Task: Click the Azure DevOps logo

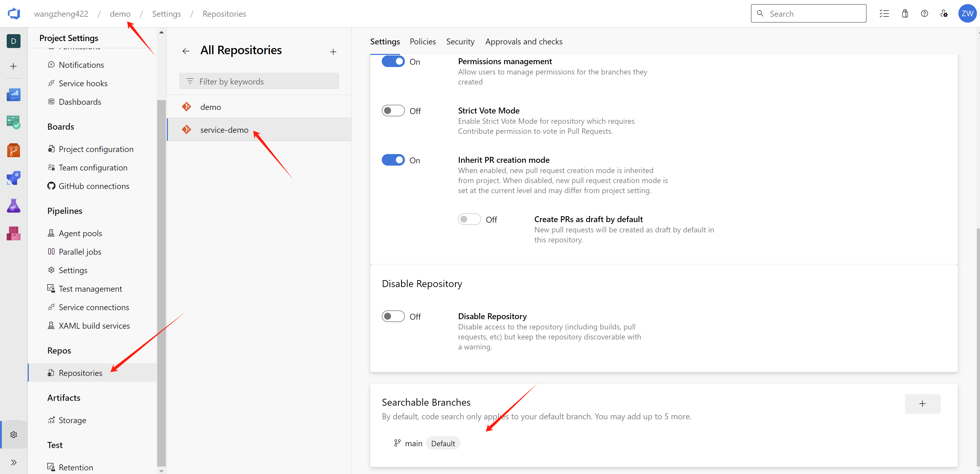Action: coord(14,14)
